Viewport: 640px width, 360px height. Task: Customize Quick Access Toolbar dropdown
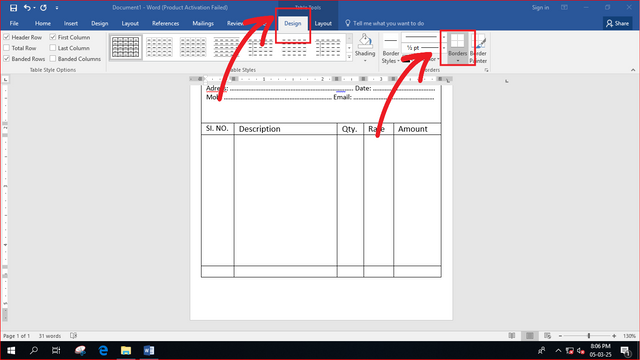coord(57,8)
